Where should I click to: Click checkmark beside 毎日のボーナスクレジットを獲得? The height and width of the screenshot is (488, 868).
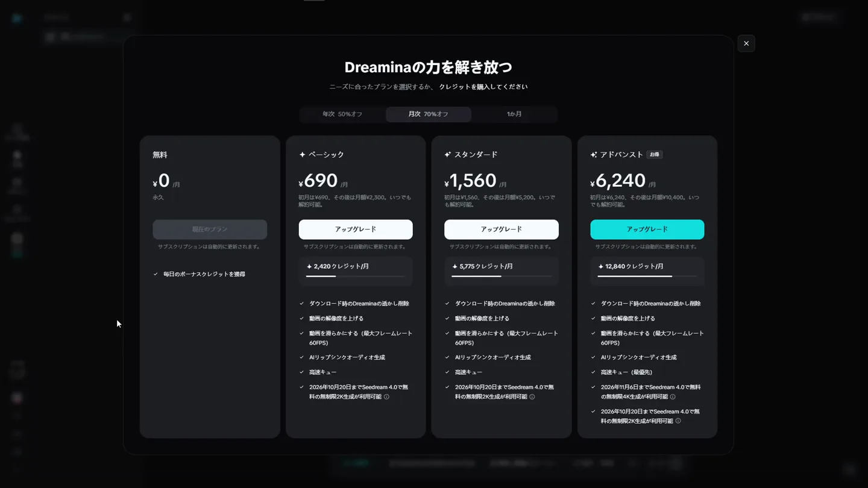156,274
